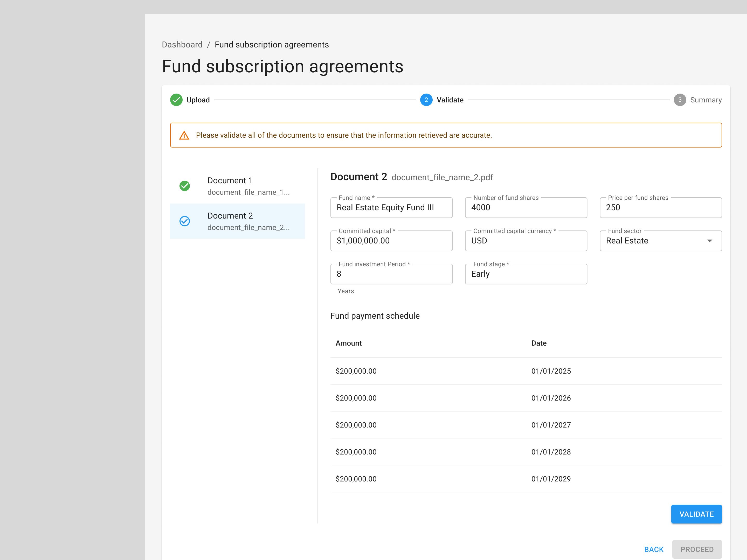Click the 01/01/2025 date cell
The image size is (747, 560).
551,371
